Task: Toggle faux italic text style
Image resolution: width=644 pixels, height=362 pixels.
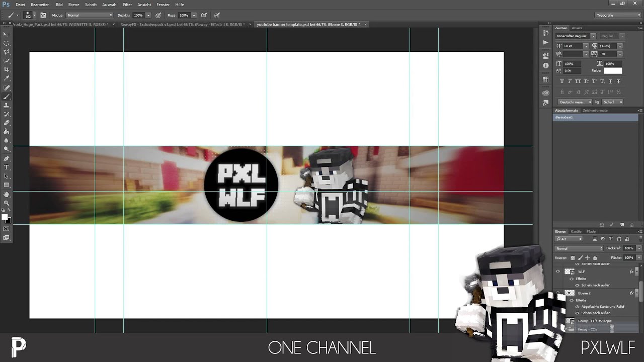Action: coord(570,81)
